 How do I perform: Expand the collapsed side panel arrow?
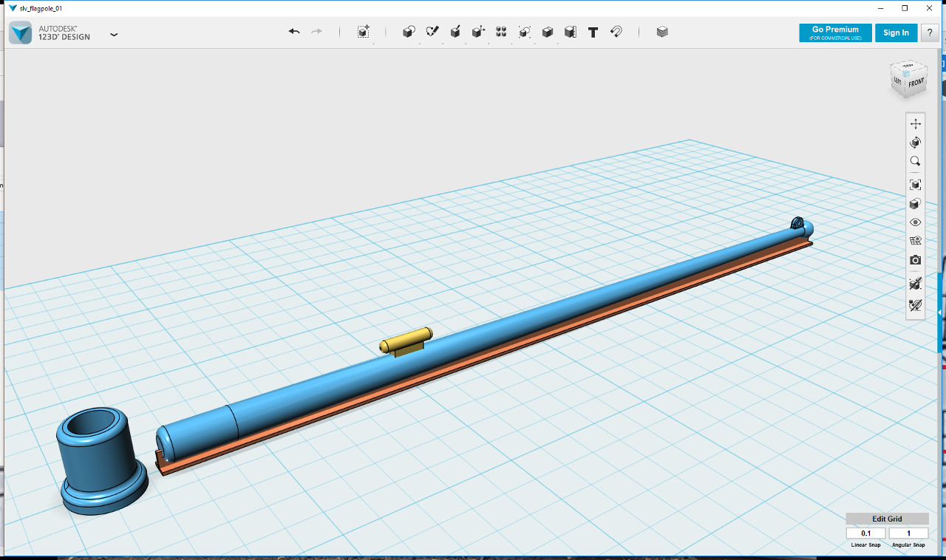pyautogui.click(x=939, y=313)
